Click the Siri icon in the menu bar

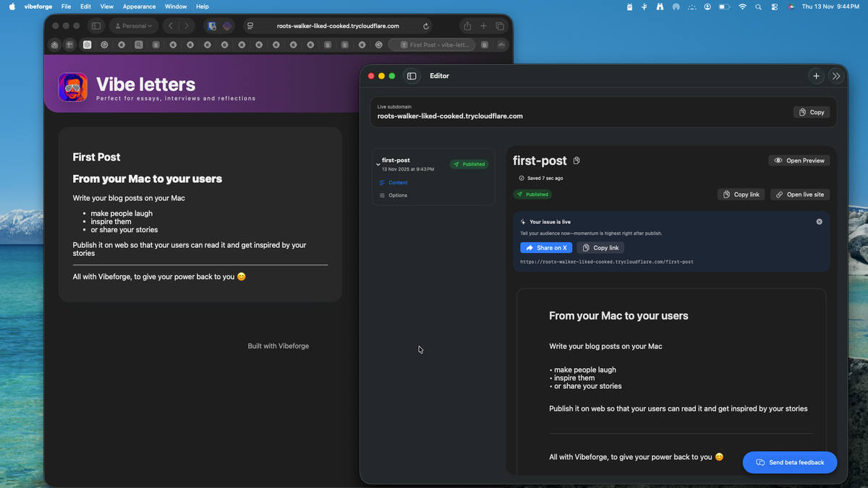click(x=791, y=7)
